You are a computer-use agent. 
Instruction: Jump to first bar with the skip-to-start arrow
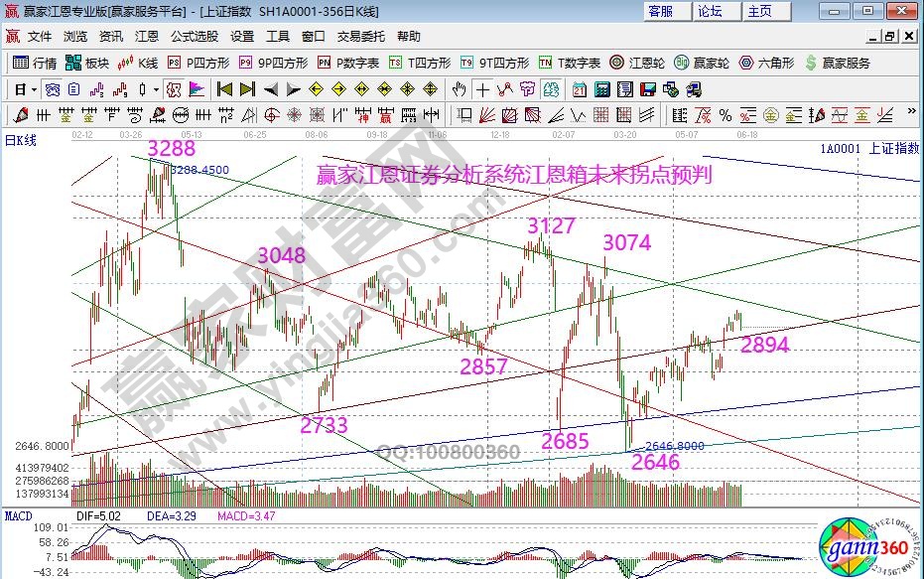point(224,88)
